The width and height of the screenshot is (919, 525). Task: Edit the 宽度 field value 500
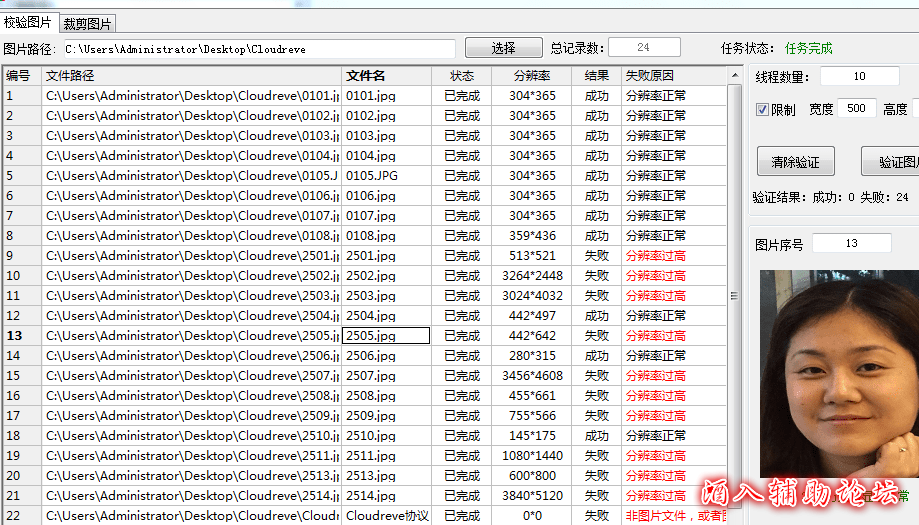857,108
